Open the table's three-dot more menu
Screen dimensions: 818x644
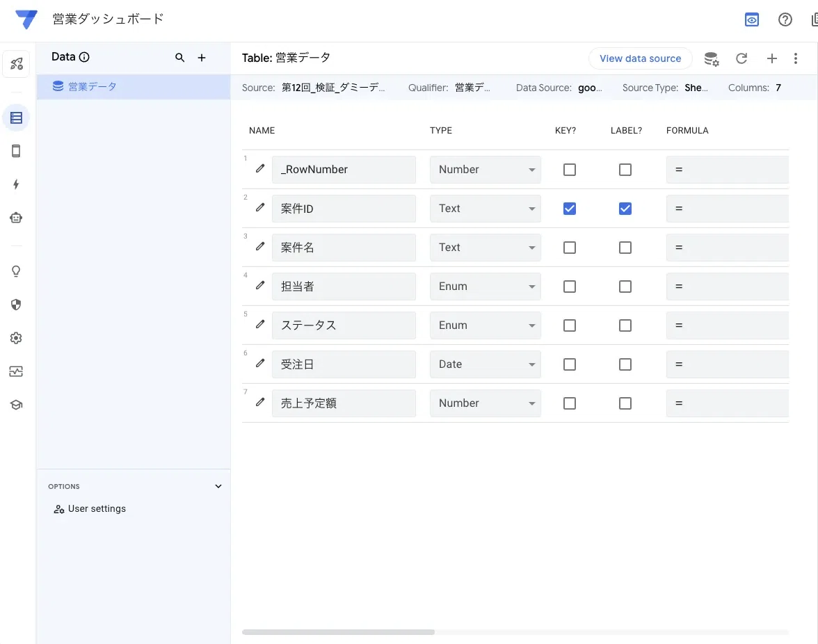[796, 58]
